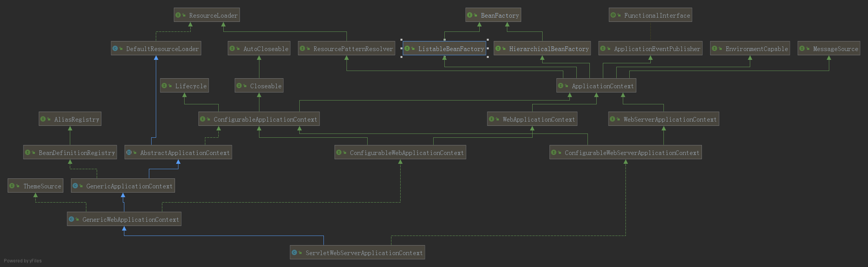
Task: Select the ApplicationEventPublisher node
Action: [x=650, y=48]
